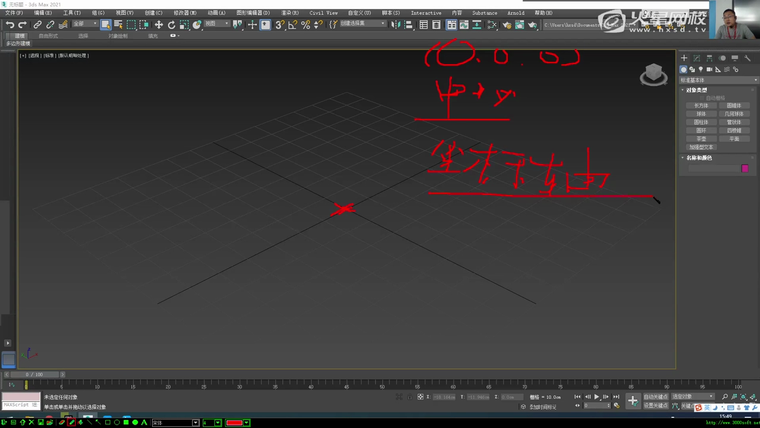
Task: Click the Select Object tool icon
Action: 105,25
